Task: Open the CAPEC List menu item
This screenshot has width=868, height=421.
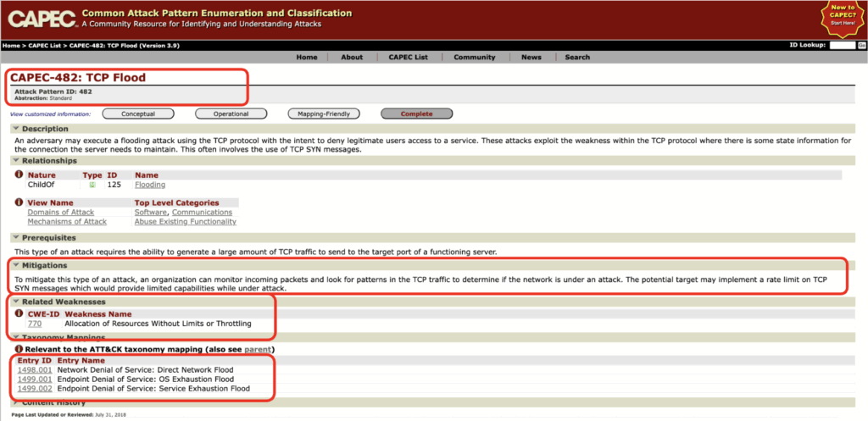Action: pos(408,58)
